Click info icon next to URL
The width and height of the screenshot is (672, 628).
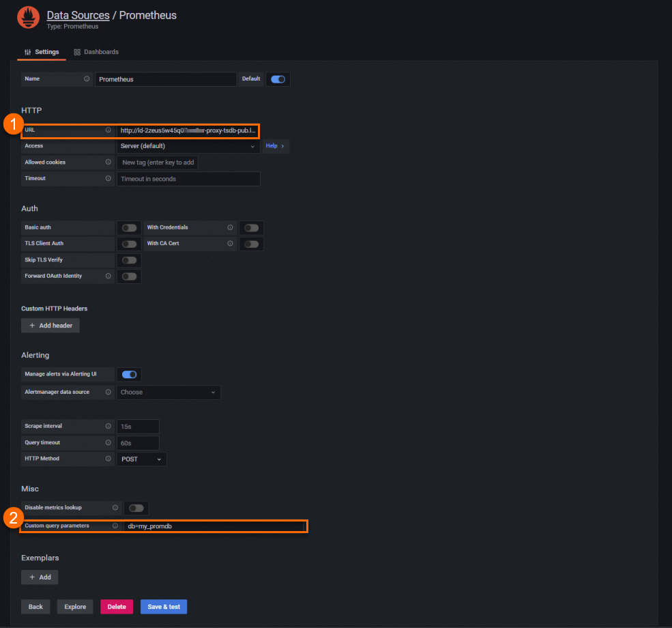(108, 130)
